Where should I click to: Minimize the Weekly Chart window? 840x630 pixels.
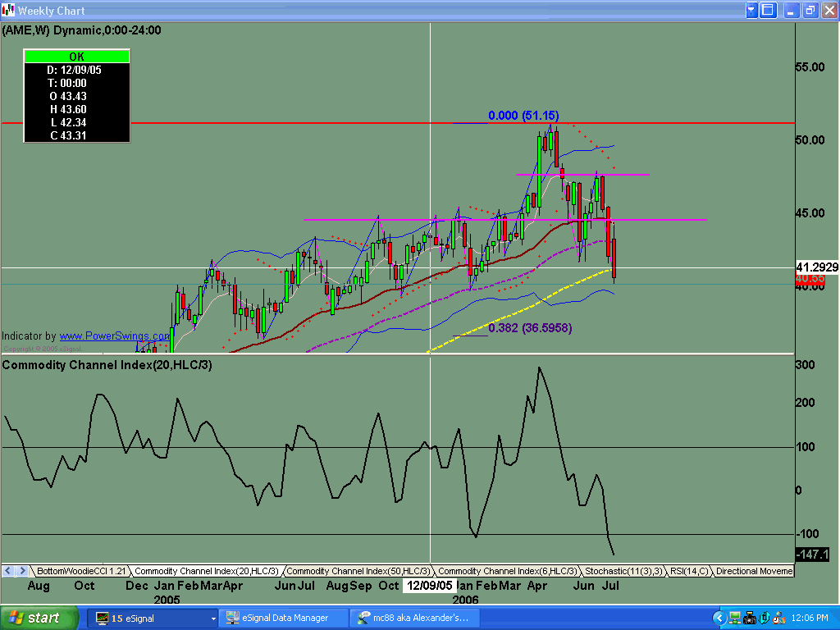point(792,10)
